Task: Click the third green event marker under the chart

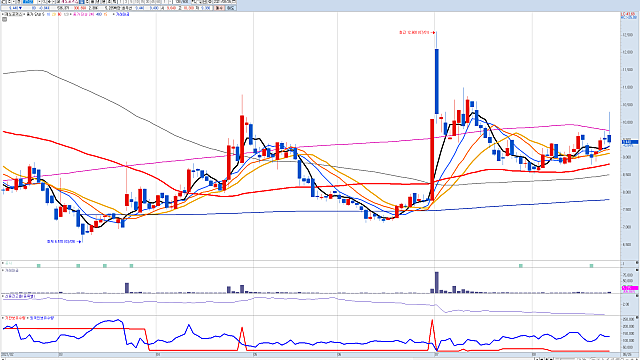Action: (x=105, y=266)
